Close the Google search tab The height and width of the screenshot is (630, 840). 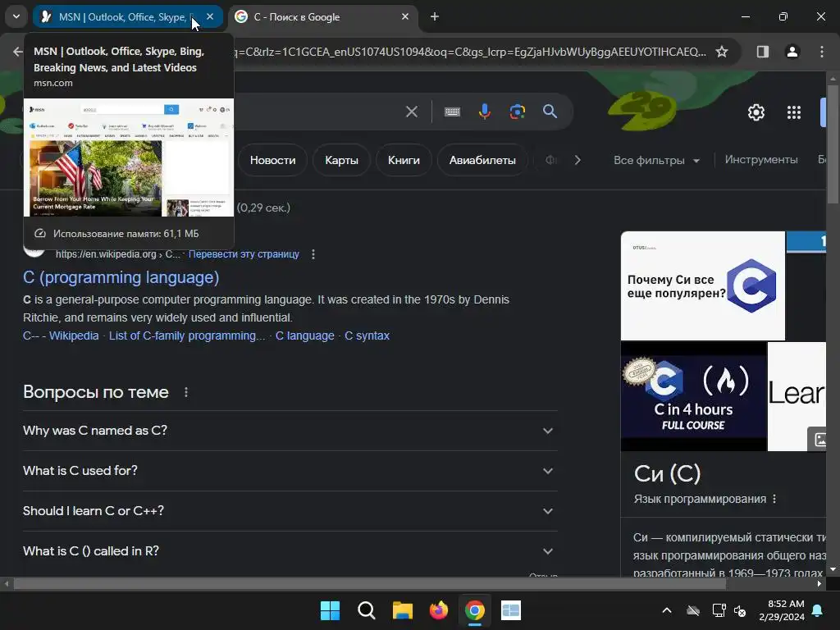pos(405,17)
